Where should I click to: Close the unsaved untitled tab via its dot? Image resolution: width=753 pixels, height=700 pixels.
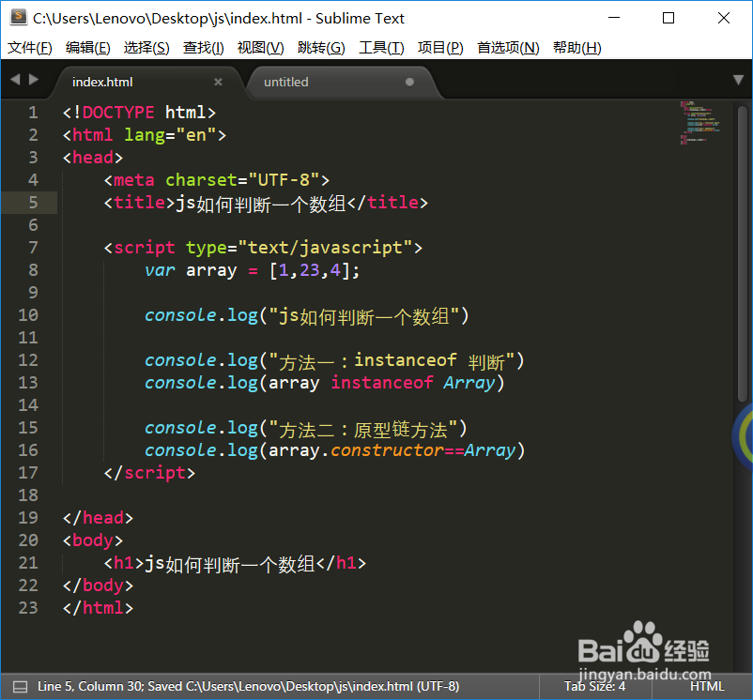tap(409, 82)
